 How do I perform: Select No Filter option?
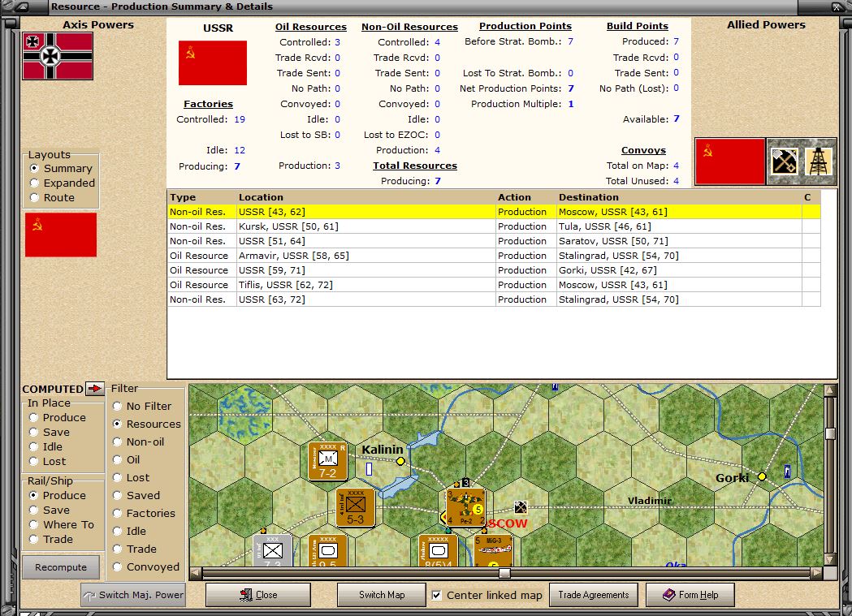pos(142,406)
